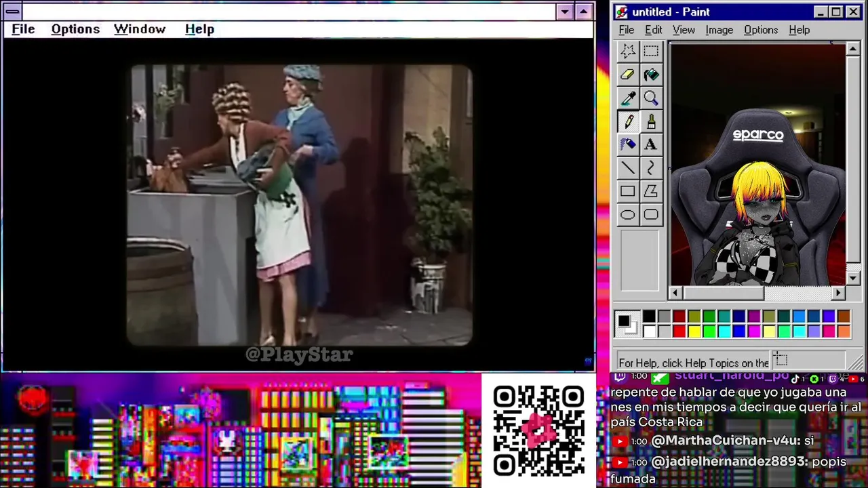The image size is (868, 488).
Task: Open File menu in the video window
Action: (x=23, y=29)
